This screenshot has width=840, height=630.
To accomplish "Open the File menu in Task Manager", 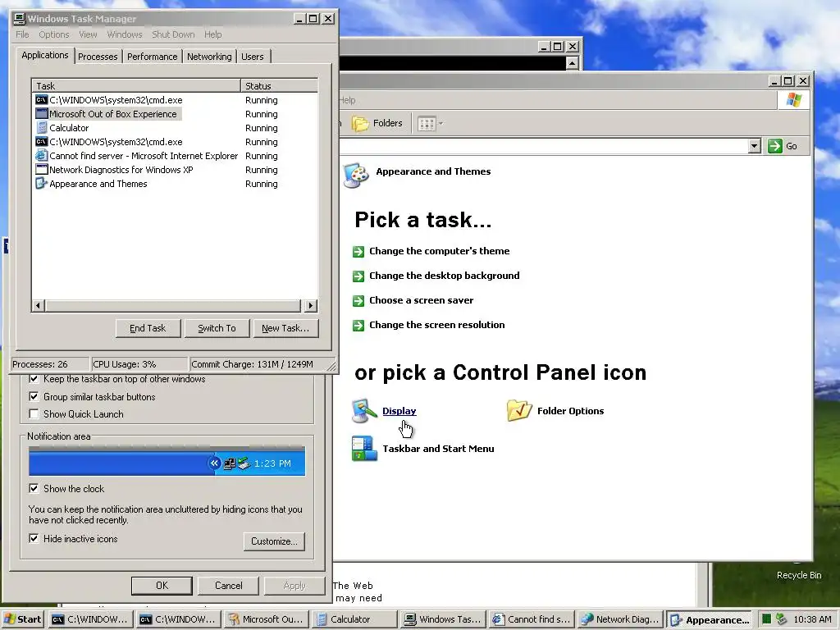I will coord(22,34).
